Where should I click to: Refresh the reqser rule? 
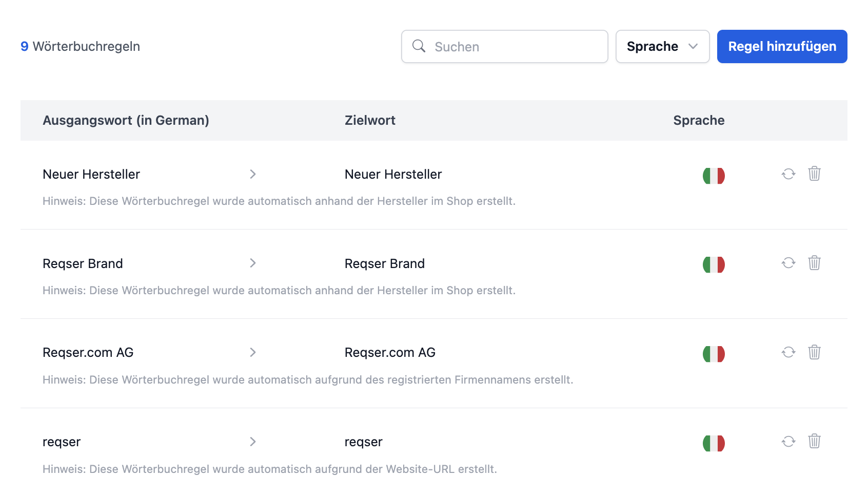click(x=788, y=441)
